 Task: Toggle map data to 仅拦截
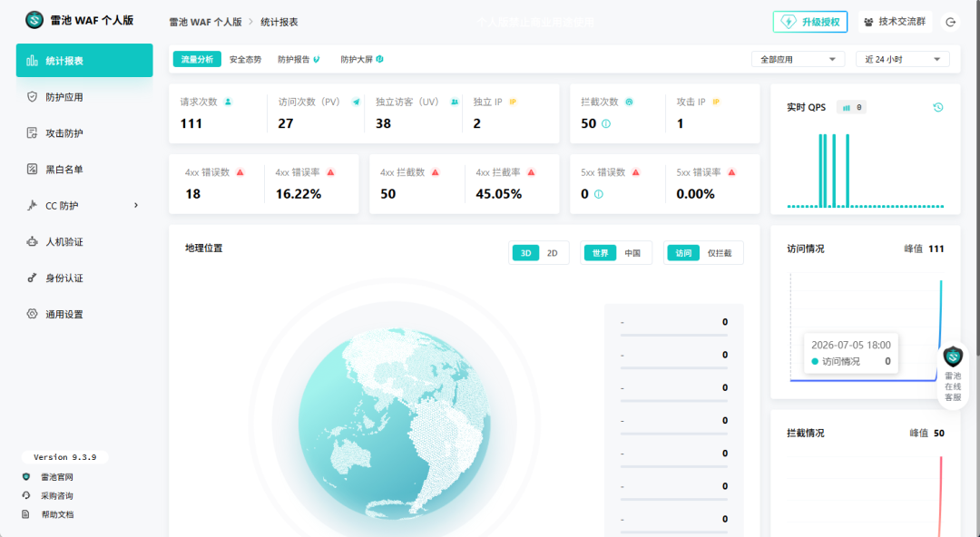click(x=720, y=253)
